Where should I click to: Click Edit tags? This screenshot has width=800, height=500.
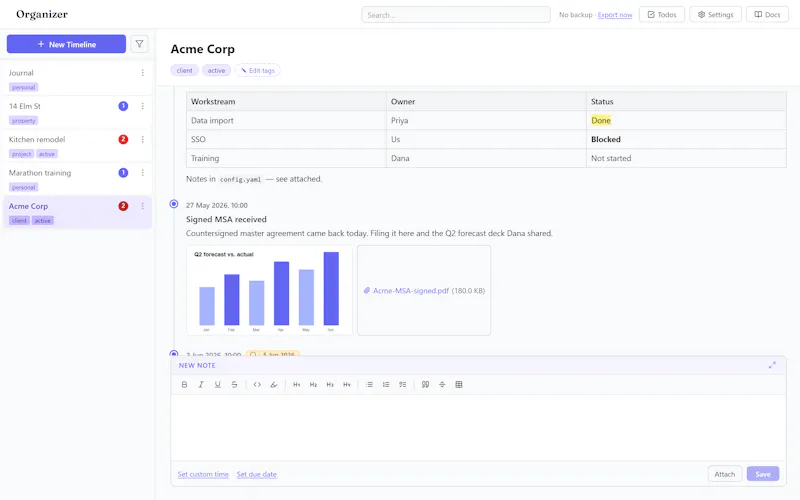coord(258,70)
